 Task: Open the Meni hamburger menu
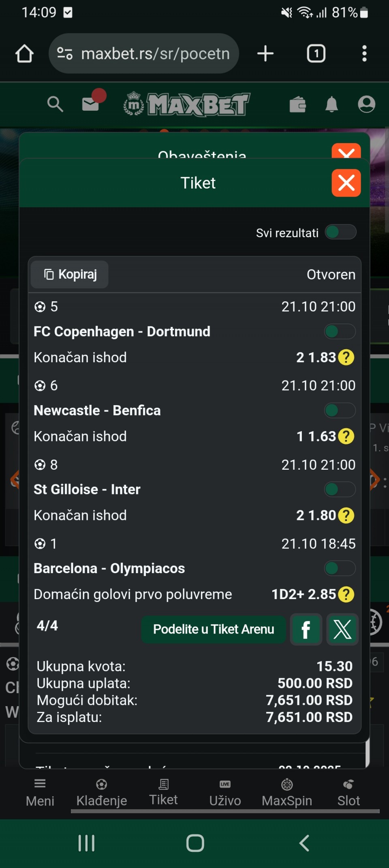(x=40, y=792)
